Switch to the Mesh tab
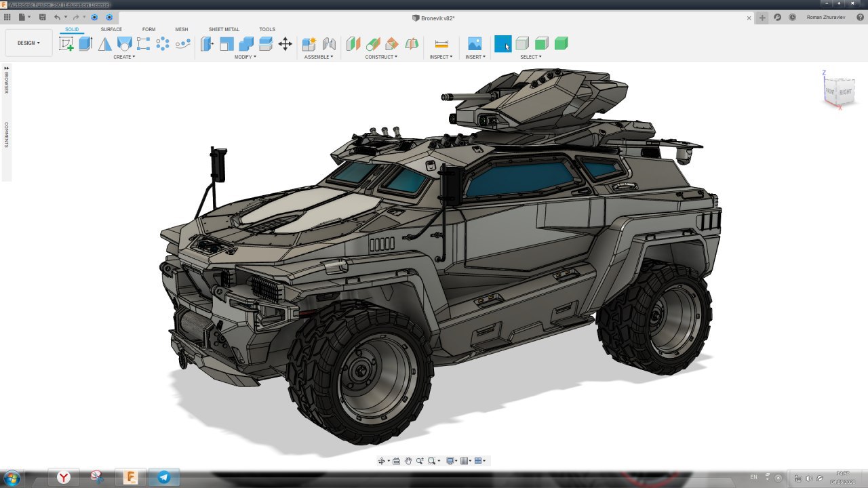The image size is (868, 488). click(x=182, y=29)
